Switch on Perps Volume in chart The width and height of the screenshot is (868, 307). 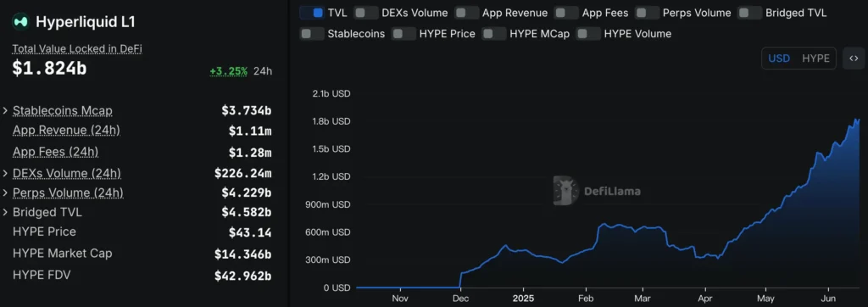[x=647, y=13]
